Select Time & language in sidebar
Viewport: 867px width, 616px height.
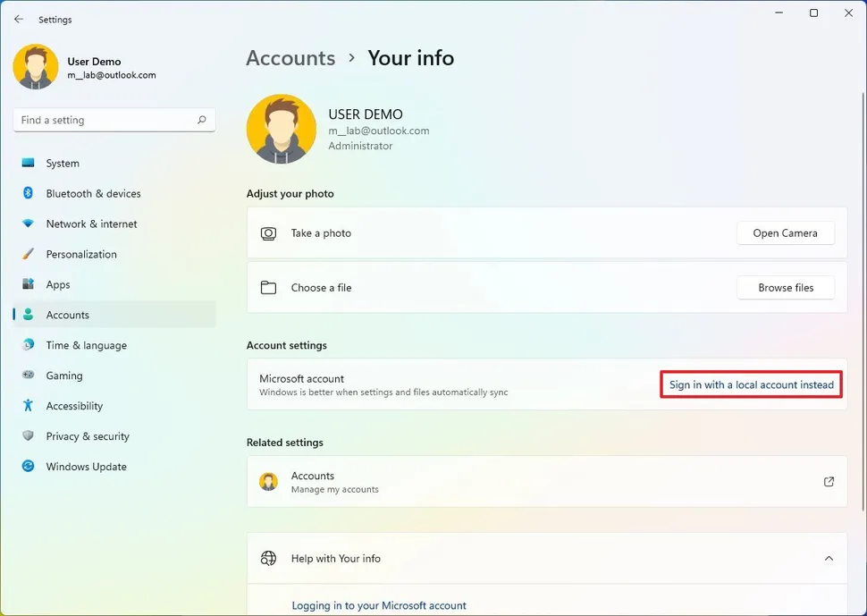(86, 346)
